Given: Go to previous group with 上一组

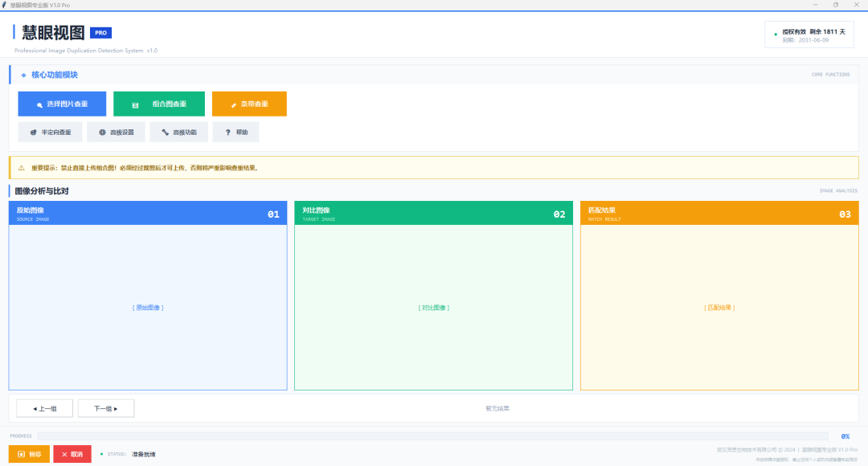Looking at the screenshot, I should 45,408.
